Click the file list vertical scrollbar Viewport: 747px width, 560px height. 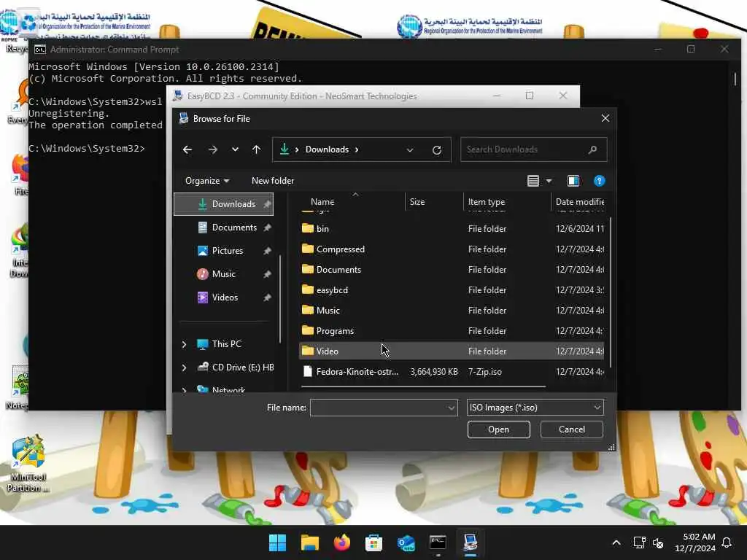[x=611, y=292]
